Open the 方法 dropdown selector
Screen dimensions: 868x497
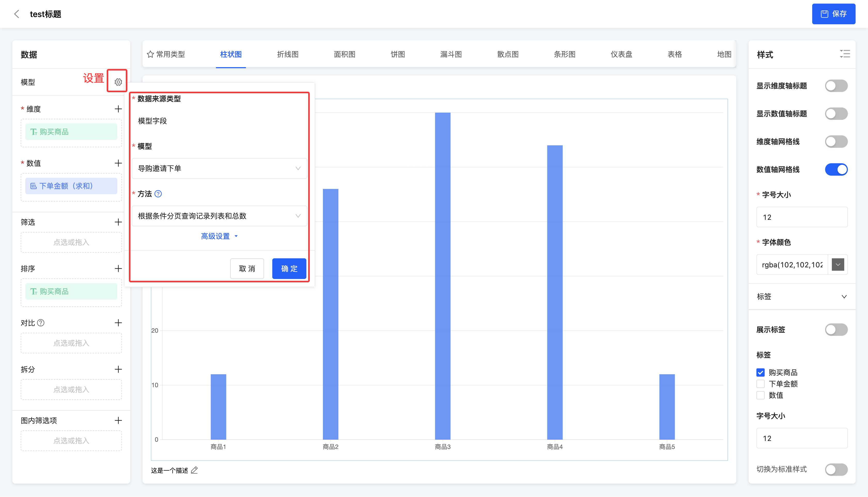[x=219, y=216]
